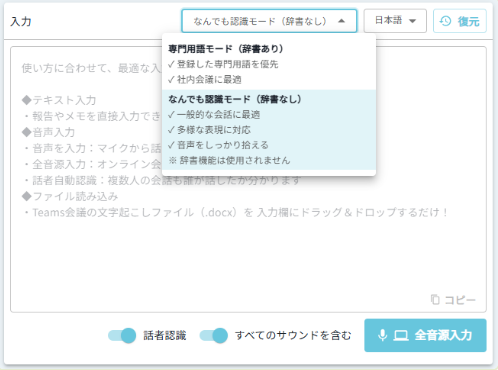Image resolution: width=498 pixels, height=370 pixels.
Task: Click '一般的な会話に最適' line
Action: [x=214, y=115]
